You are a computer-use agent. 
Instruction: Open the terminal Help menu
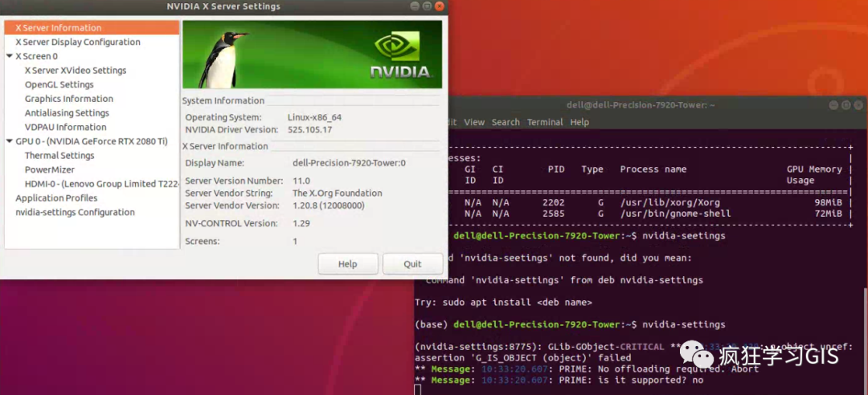click(x=579, y=122)
